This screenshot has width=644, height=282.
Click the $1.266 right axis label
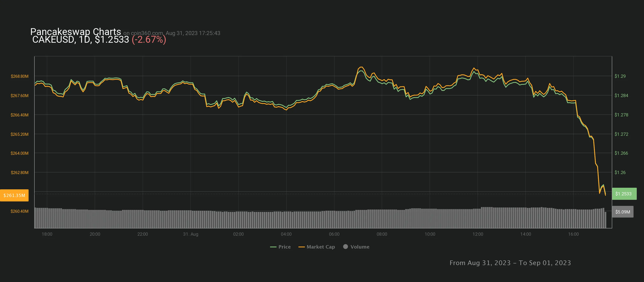[x=621, y=153]
